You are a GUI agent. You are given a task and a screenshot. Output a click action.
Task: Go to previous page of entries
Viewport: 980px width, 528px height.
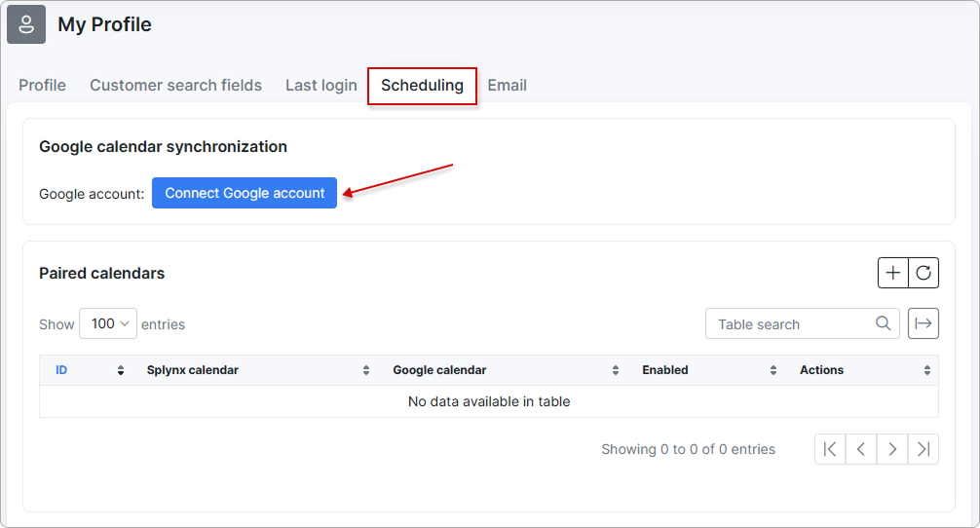tap(861, 449)
